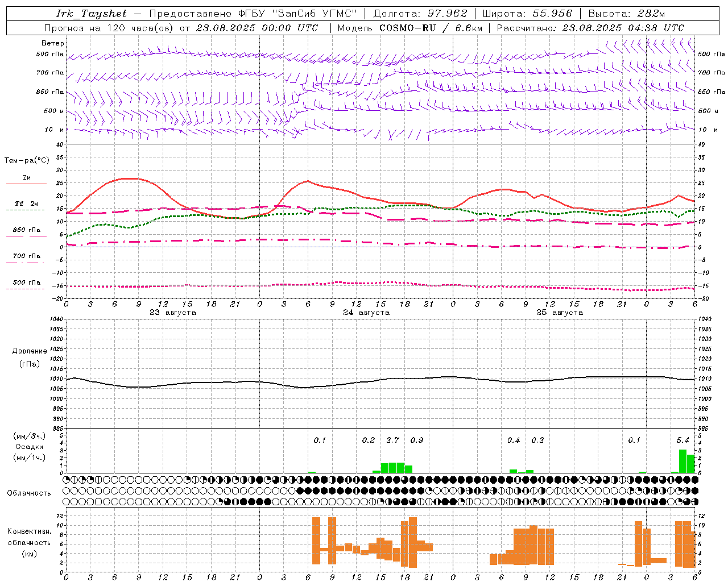Select the date label 24 августа

[366, 313]
